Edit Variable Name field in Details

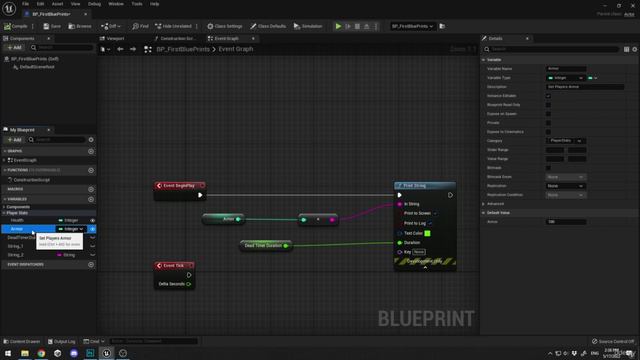click(566, 69)
